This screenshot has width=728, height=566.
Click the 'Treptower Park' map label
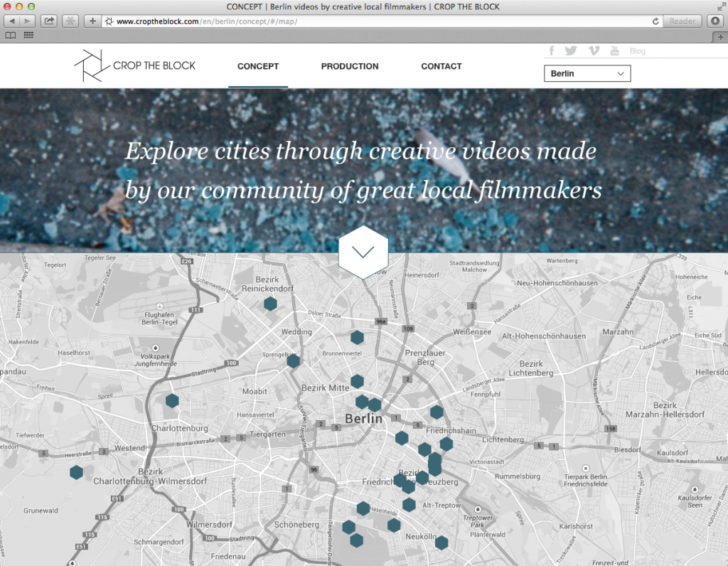tap(477, 521)
